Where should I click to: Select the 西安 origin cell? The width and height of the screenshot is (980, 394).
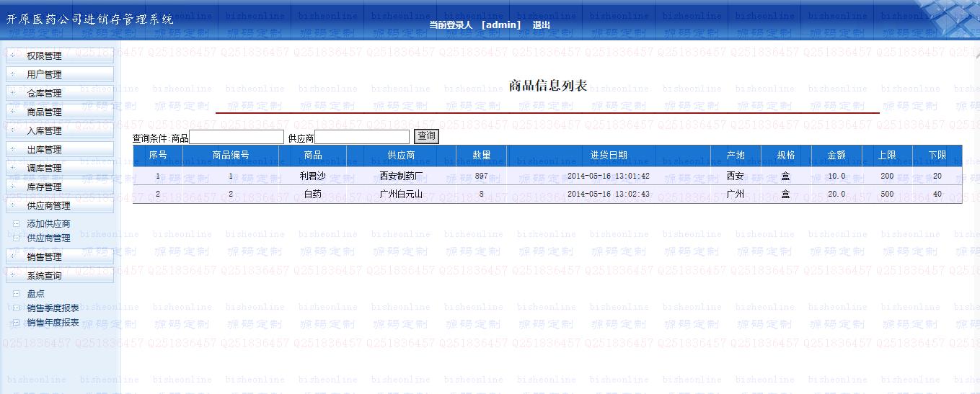coord(736,176)
